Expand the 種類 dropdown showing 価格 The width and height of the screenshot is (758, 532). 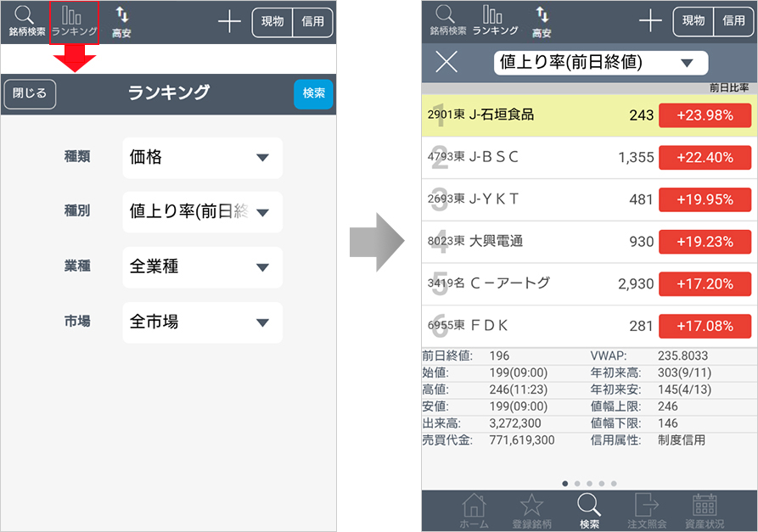[x=202, y=157]
